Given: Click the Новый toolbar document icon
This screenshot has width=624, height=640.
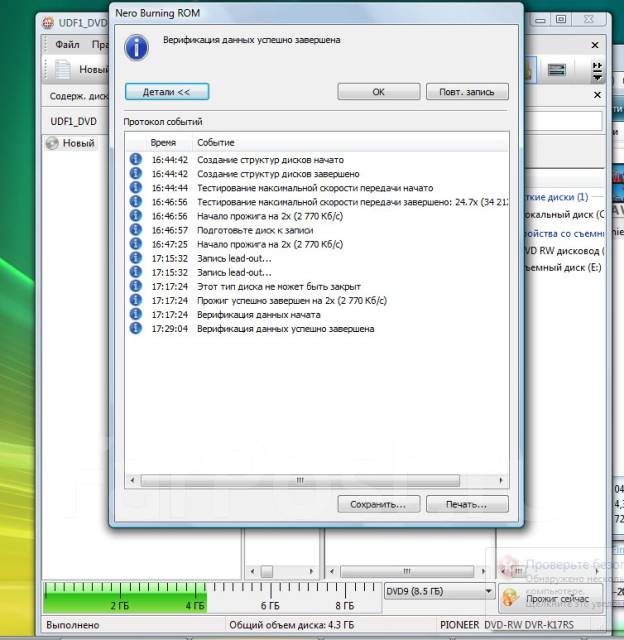Looking at the screenshot, I should pos(62,69).
